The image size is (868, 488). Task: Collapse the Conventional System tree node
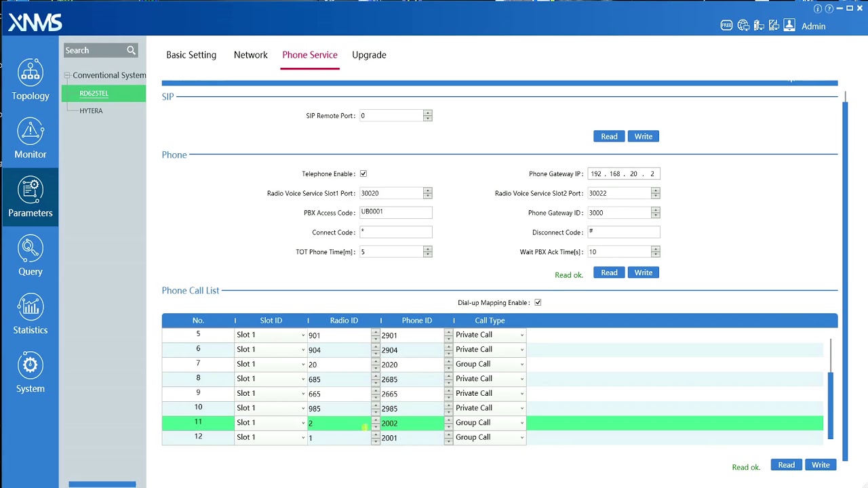click(x=66, y=75)
